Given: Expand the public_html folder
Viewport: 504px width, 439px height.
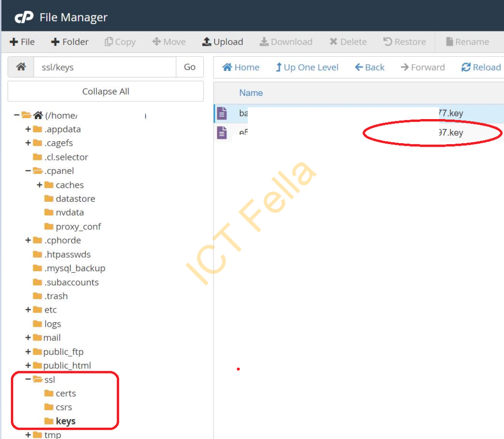Looking at the screenshot, I should click(x=28, y=366).
